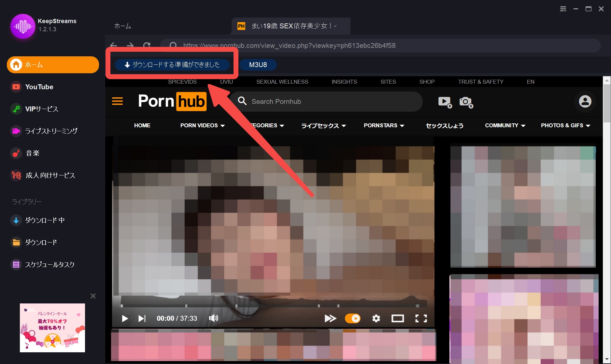Click the camera photo upload icon
611x364 pixels.
tap(466, 102)
